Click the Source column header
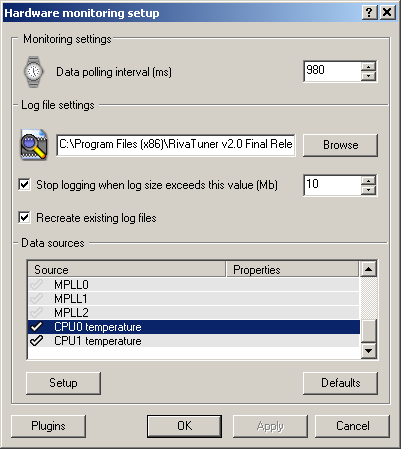Viewport: 401px width, 449px height. [126, 269]
